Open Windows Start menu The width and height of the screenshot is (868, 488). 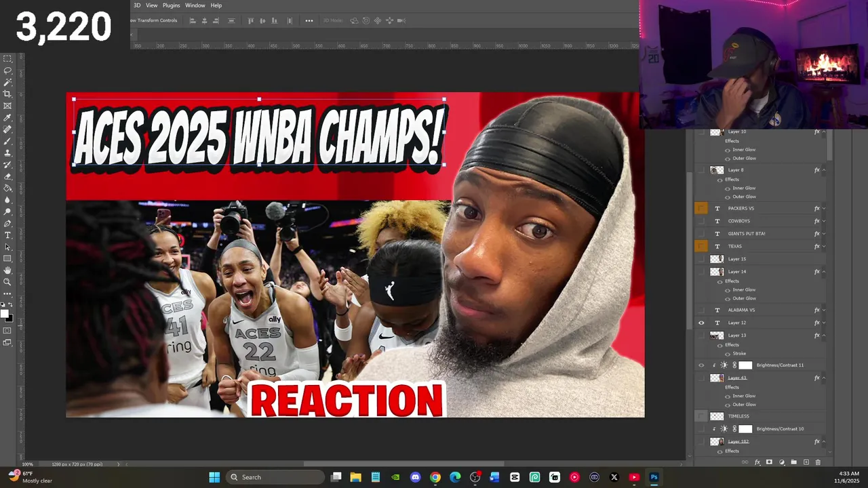[214, 477]
